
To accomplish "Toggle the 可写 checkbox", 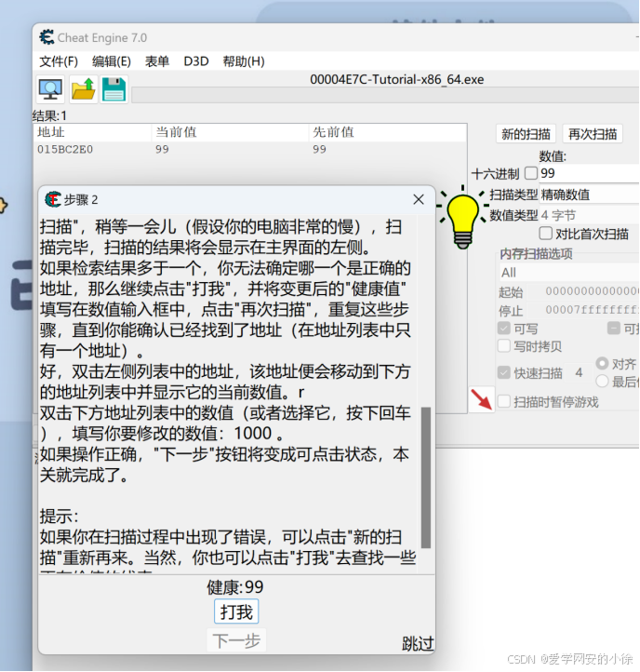I will tap(504, 329).
